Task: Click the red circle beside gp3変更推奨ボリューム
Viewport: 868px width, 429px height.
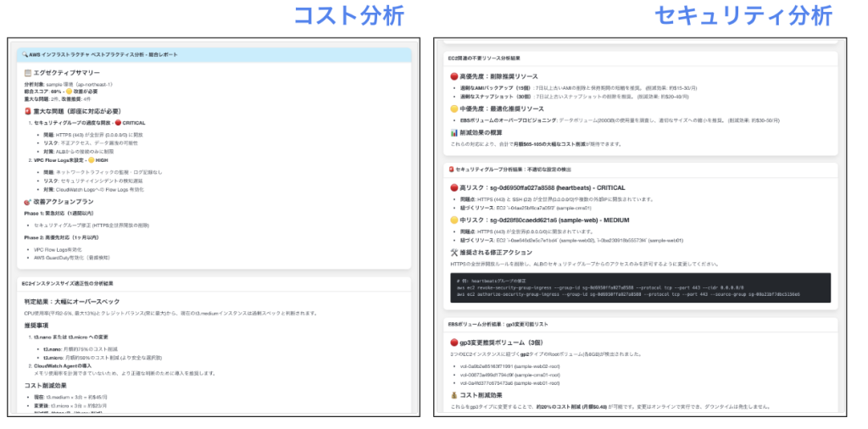Action: [x=454, y=343]
